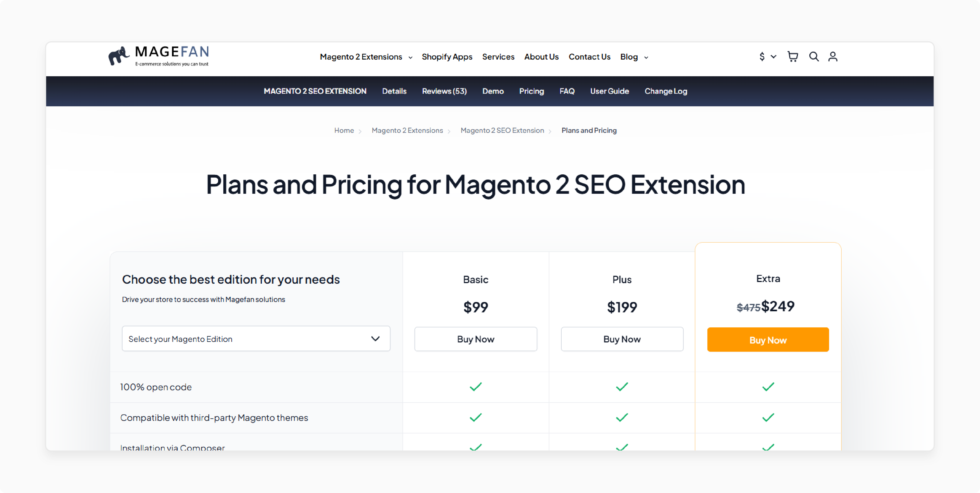Screen dimensions: 980x493
Task: Open the currency selector dropdown
Action: (x=767, y=57)
